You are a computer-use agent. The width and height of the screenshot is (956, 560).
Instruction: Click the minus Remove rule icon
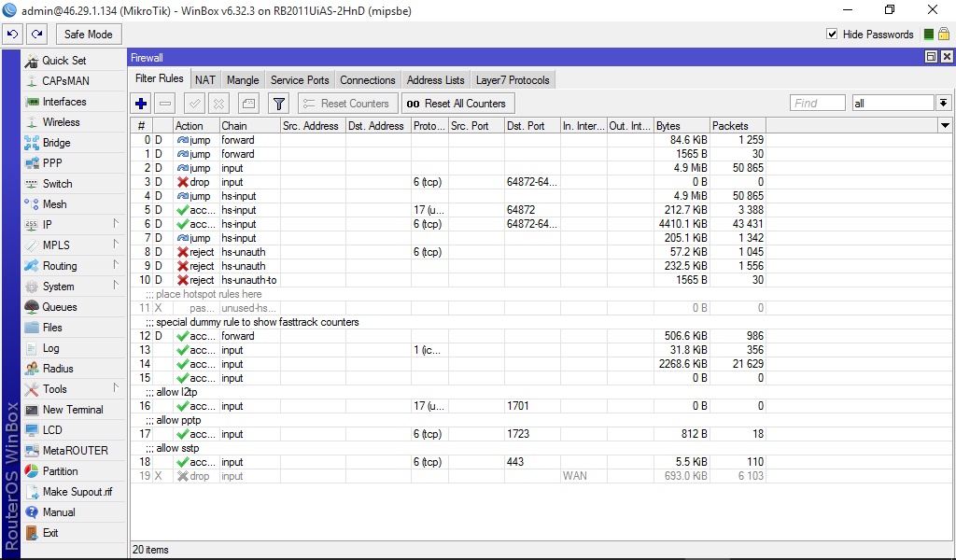click(x=164, y=104)
